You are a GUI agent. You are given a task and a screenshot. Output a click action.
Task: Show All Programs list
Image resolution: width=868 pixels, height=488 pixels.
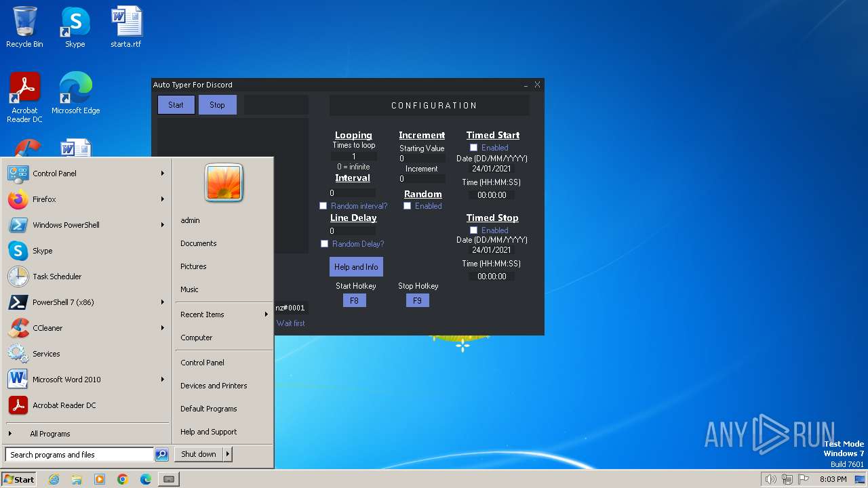(86, 434)
